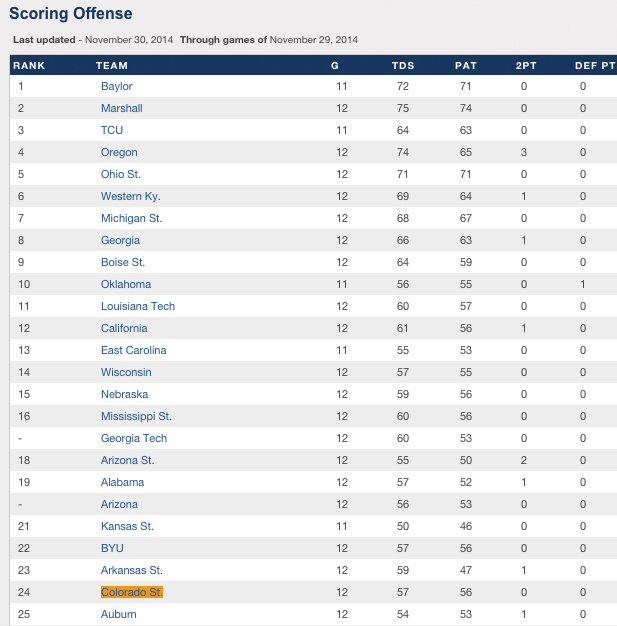Screen dimensions: 617x626
Task: Click Marshall's TDS value 75
Action: [x=403, y=108]
